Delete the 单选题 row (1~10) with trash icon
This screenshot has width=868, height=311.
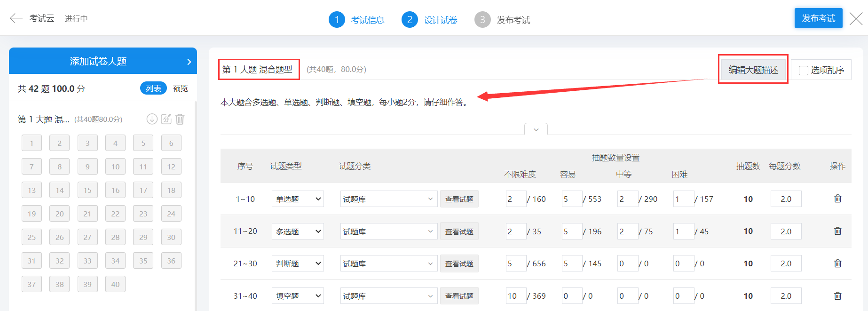[x=837, y=199]
